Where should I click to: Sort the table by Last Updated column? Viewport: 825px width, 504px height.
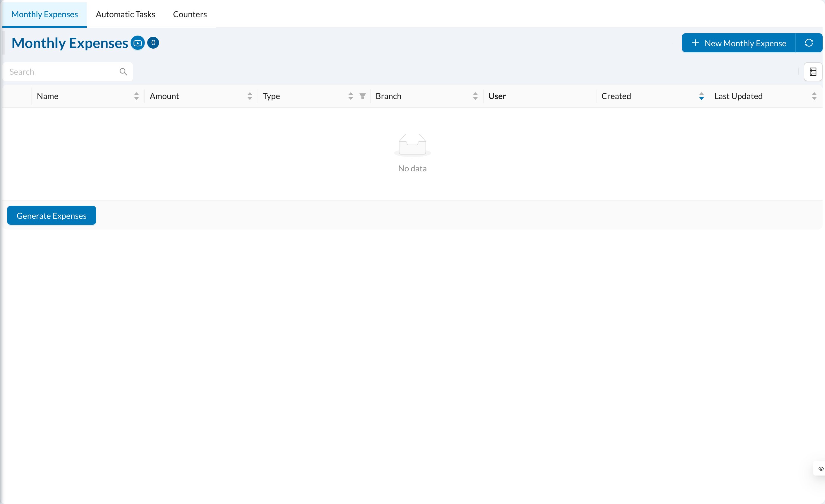(x=814, y=96)
